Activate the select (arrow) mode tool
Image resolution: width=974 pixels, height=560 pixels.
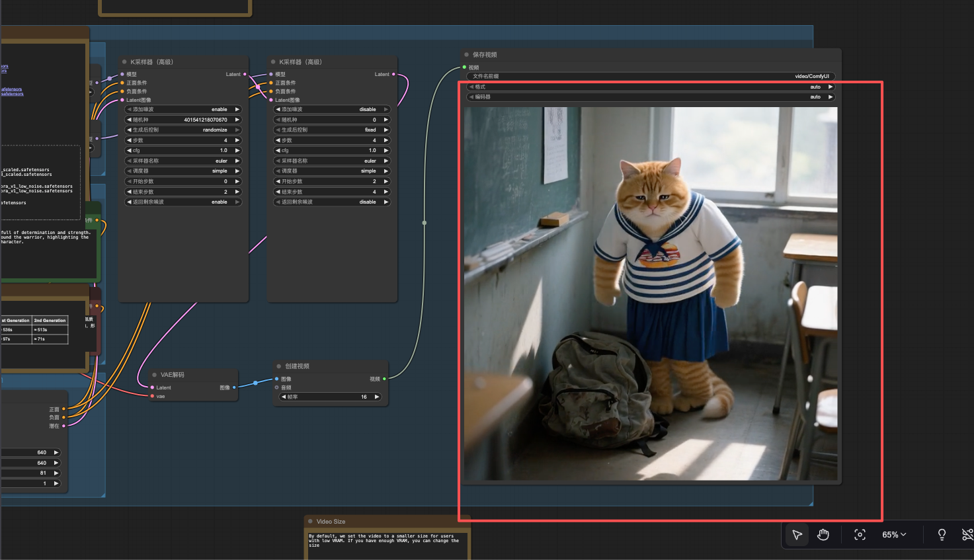pos(797,535)
